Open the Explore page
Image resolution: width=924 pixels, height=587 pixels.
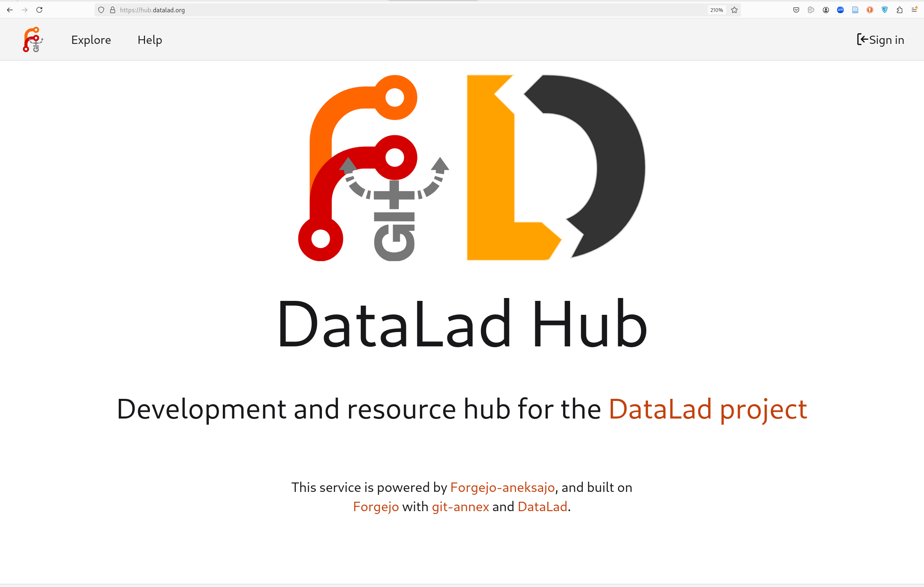(x=91, y=40)
